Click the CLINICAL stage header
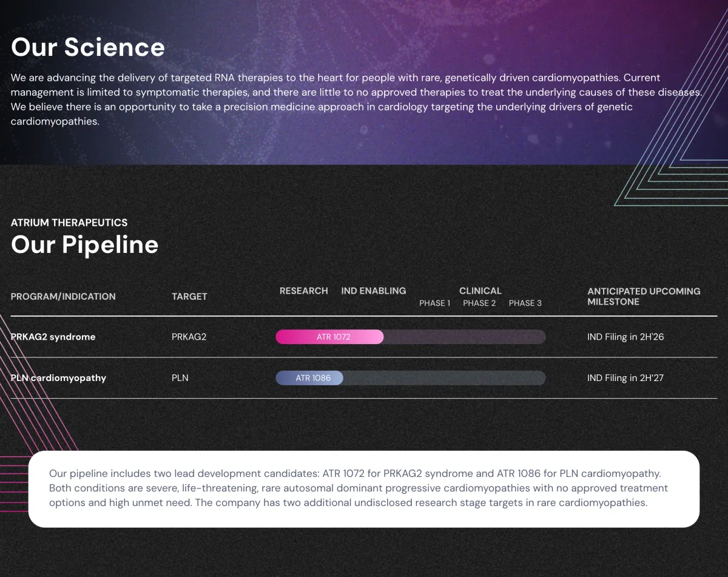The width and height of the screenshot is (728, 577). coord(480,291)
